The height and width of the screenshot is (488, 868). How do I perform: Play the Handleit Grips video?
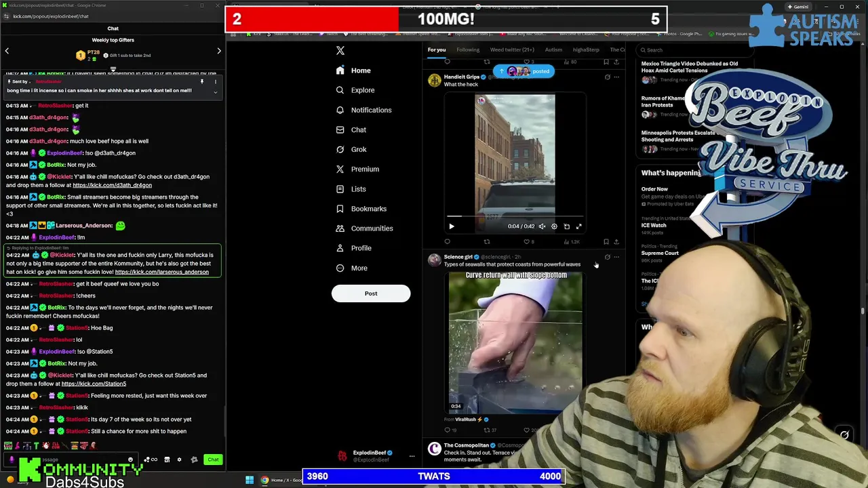tap(452, 226)
